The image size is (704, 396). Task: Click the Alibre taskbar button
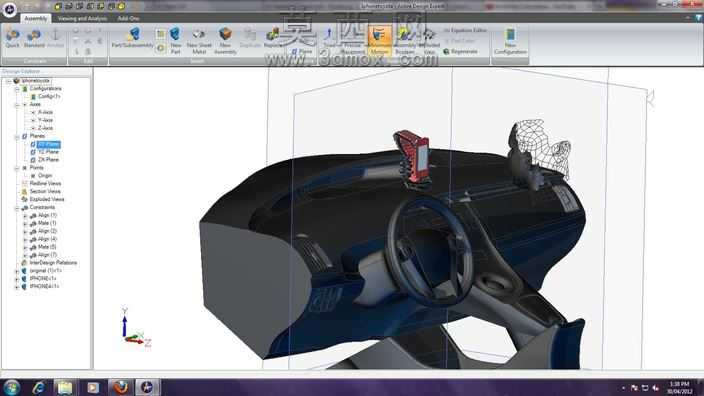[x=147, y=387]
